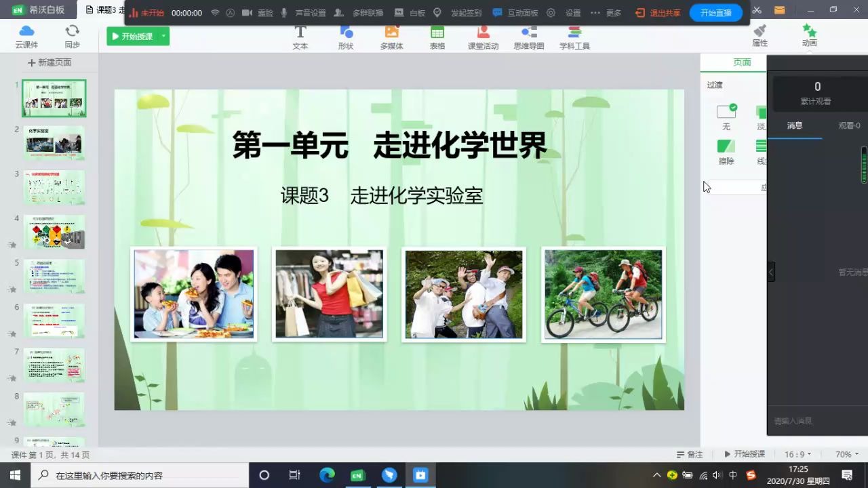Image resolution: width=868 pixels, height=488 pixels.
Task: Open 声音设置 sound settings
Action: tap(303, 13)
